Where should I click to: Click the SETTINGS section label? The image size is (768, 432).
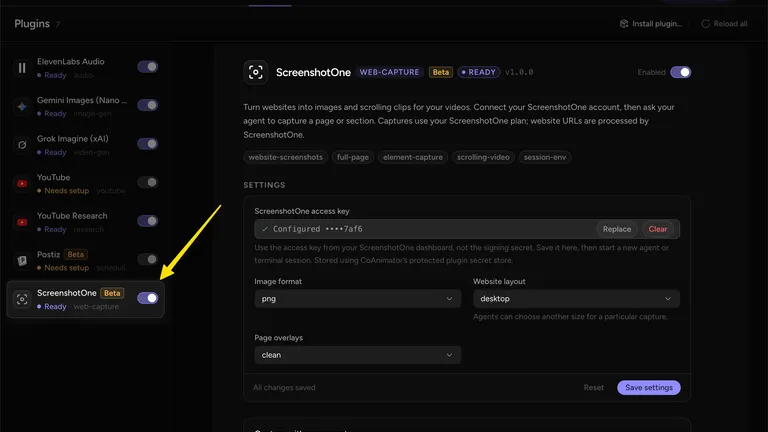(x=264, y=185)
